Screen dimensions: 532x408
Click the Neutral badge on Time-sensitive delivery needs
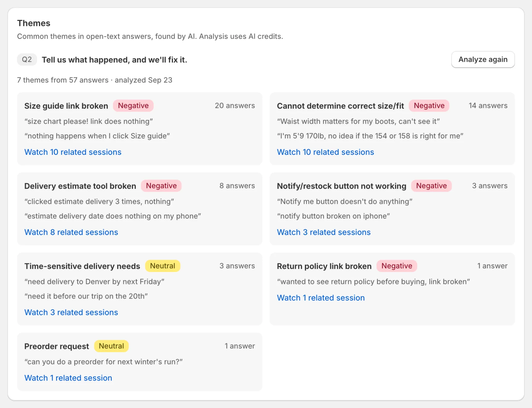click(163, 266)
